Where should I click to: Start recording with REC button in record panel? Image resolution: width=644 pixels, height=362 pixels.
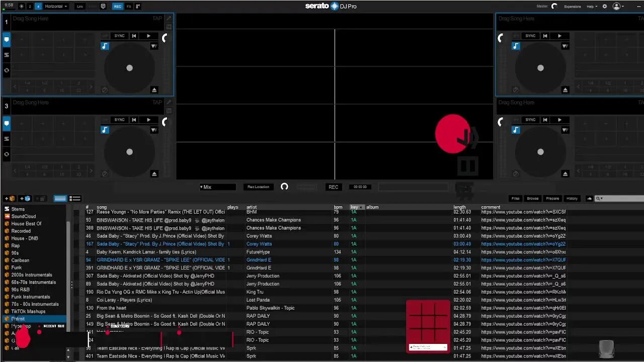point(333,187)
